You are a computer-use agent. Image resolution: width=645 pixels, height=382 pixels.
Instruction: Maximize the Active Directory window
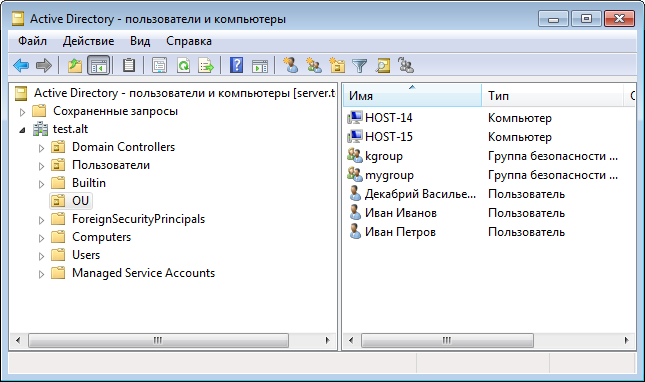point(586,19)
